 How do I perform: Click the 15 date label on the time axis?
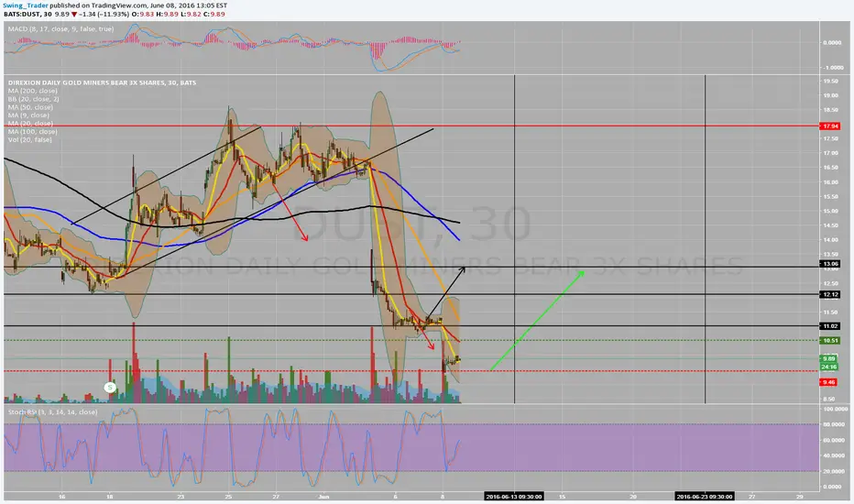pos(562,497)
